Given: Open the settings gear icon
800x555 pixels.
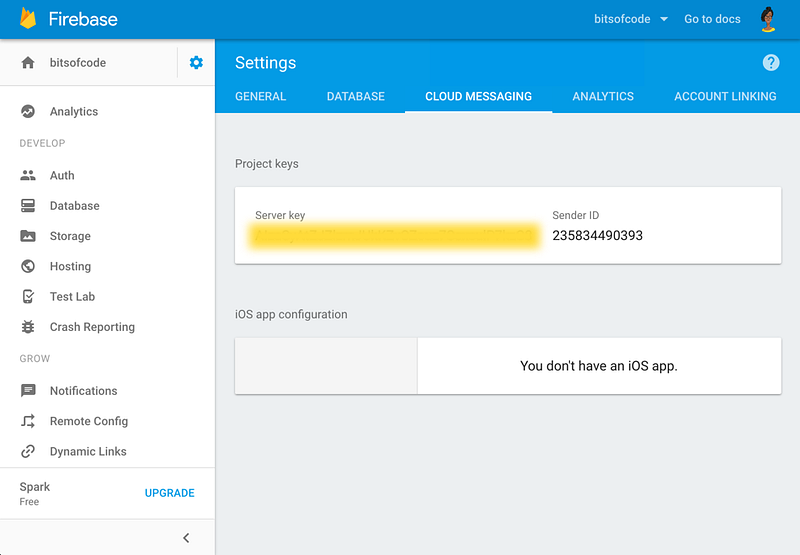Looking at the screenshot, I should coord(196,63).
